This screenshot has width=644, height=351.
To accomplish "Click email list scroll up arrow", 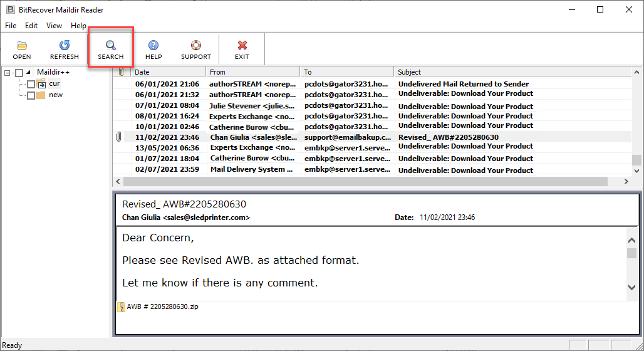I will pos(636,72).
